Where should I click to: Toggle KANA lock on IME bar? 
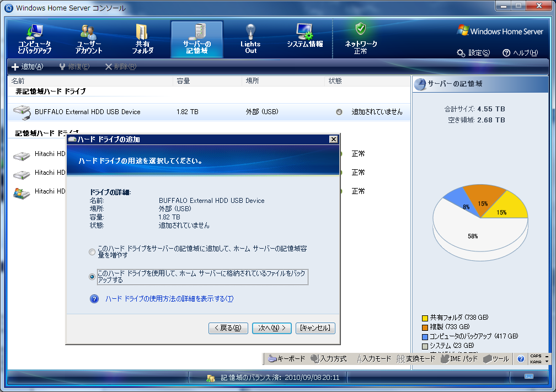[x=536, y=362]
